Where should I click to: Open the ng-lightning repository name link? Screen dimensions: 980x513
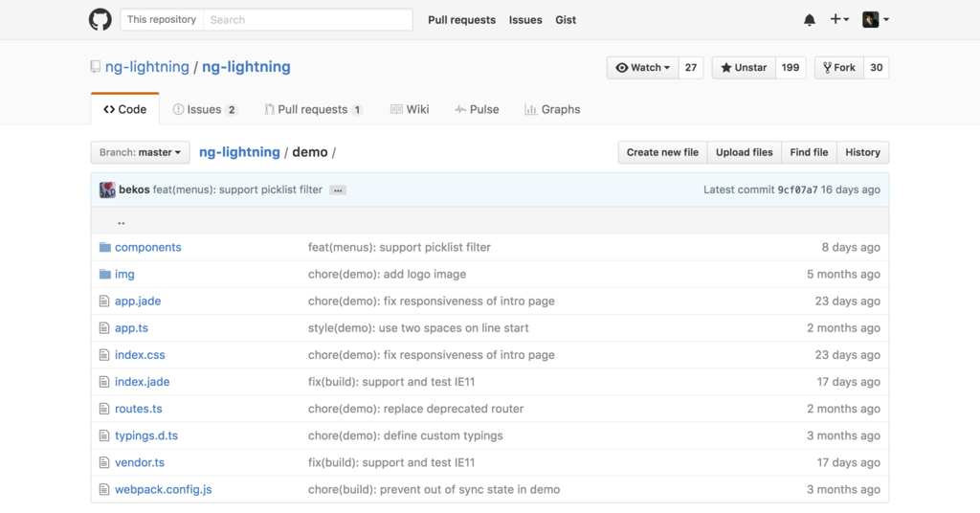pos(246,67)
